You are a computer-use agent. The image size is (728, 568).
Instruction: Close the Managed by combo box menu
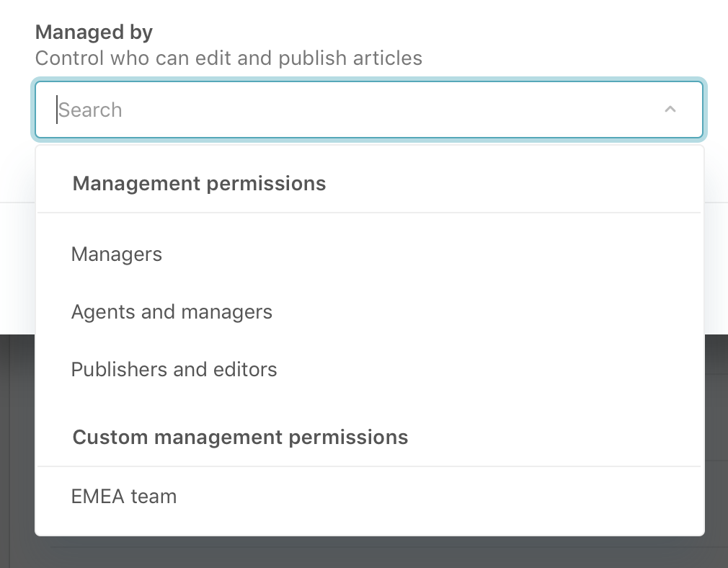[x=670, y=110]
